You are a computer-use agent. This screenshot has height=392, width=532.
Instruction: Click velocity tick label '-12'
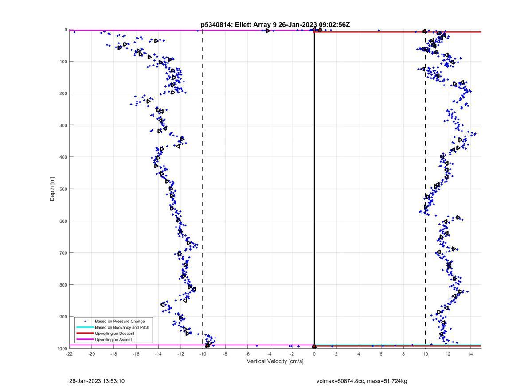(x=181, y=354)
